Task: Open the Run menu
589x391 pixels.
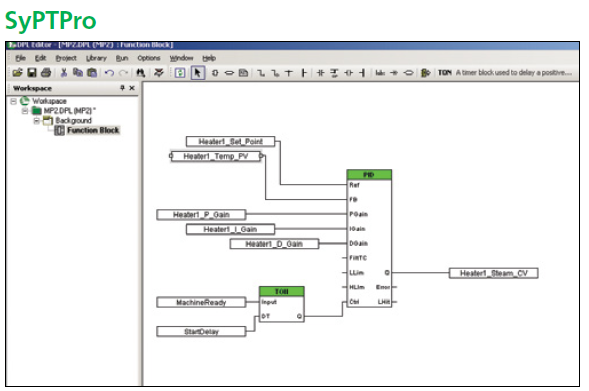Action: pos(122,58)
